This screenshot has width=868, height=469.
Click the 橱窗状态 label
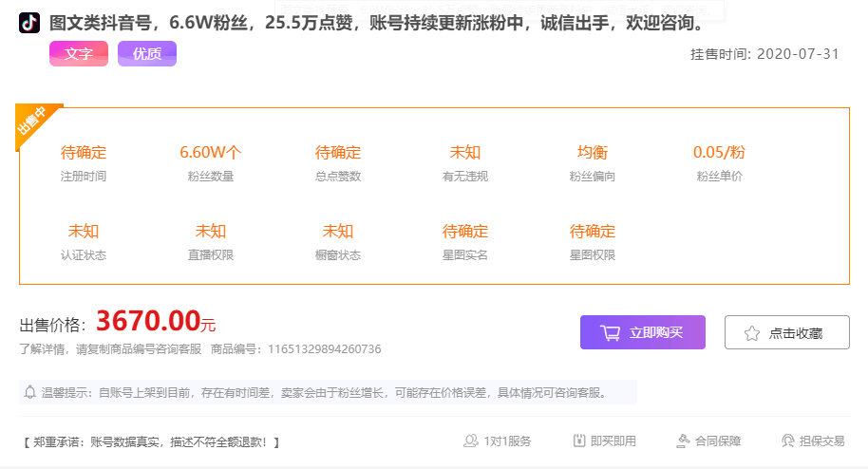coord(338,254)
